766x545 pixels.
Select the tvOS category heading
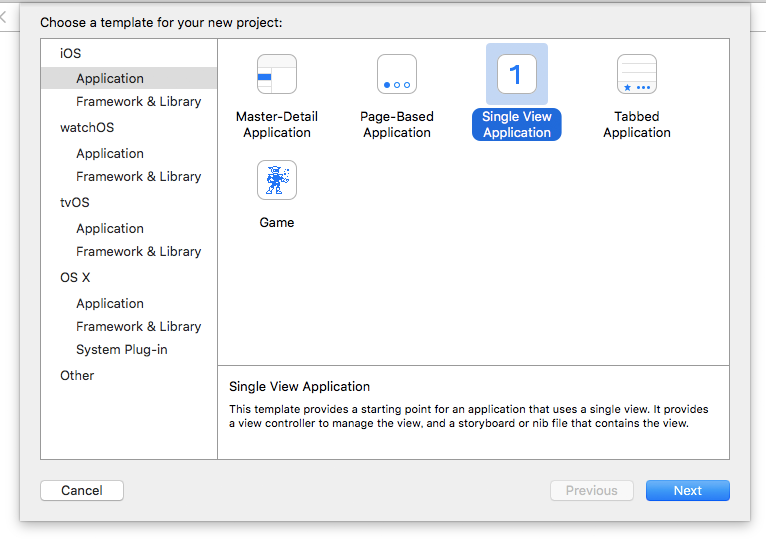tap(75, 202)
